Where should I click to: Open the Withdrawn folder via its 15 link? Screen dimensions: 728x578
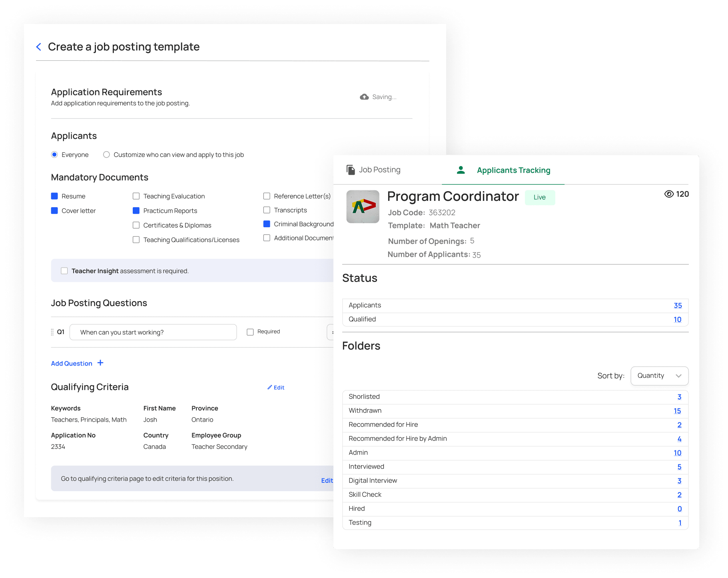pos(678,410)
